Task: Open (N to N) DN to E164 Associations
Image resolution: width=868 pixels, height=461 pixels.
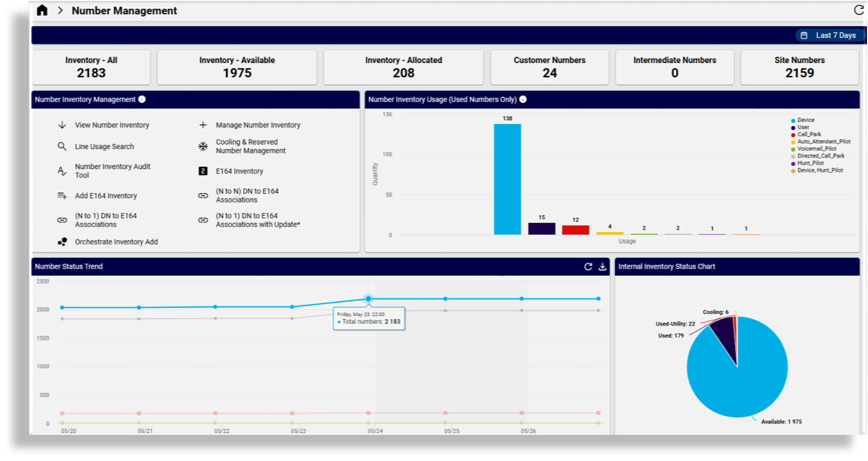Action: 247,195
